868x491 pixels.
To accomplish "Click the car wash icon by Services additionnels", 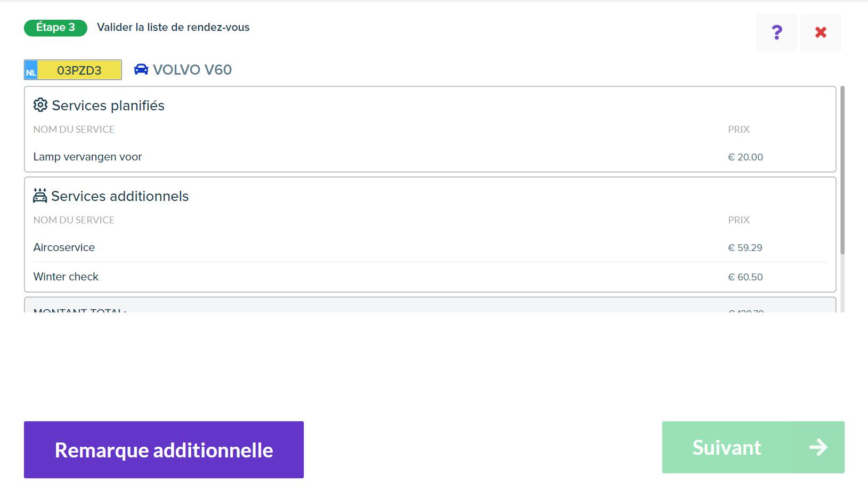I will (40, 196).
